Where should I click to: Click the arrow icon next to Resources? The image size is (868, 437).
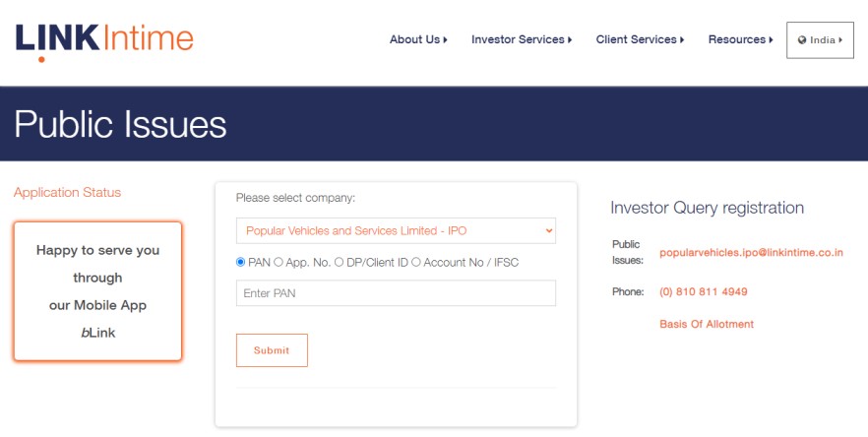click(771, 40)
